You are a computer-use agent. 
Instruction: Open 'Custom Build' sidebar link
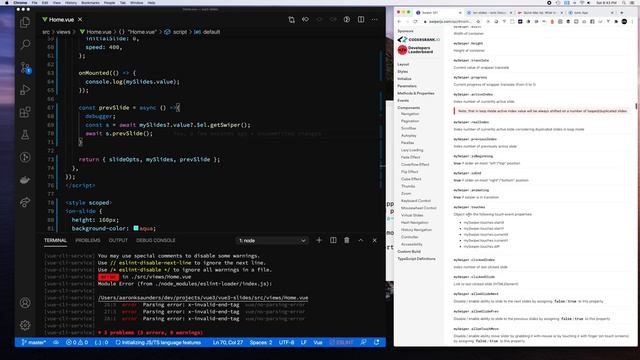point(409,251)
